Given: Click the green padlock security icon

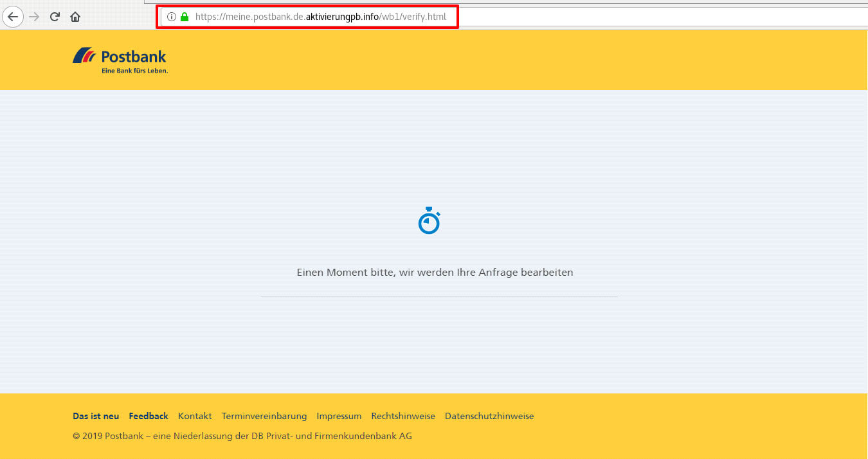Looking at the screenshot, I should point(185,17).
